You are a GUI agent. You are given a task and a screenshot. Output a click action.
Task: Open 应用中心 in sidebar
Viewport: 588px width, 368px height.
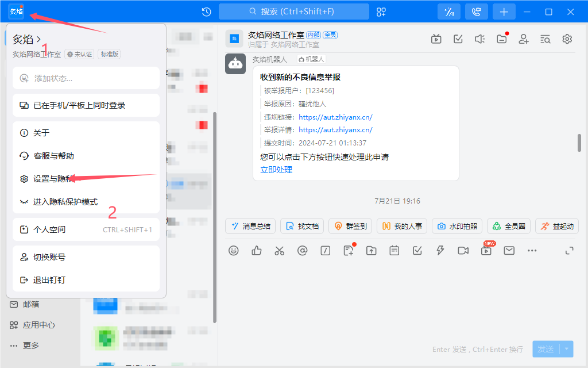coord(32,325)
